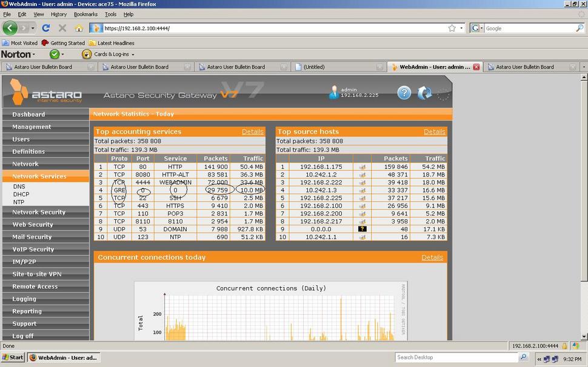
Task: Select NTP under Network Services
Action: [19, 202]
